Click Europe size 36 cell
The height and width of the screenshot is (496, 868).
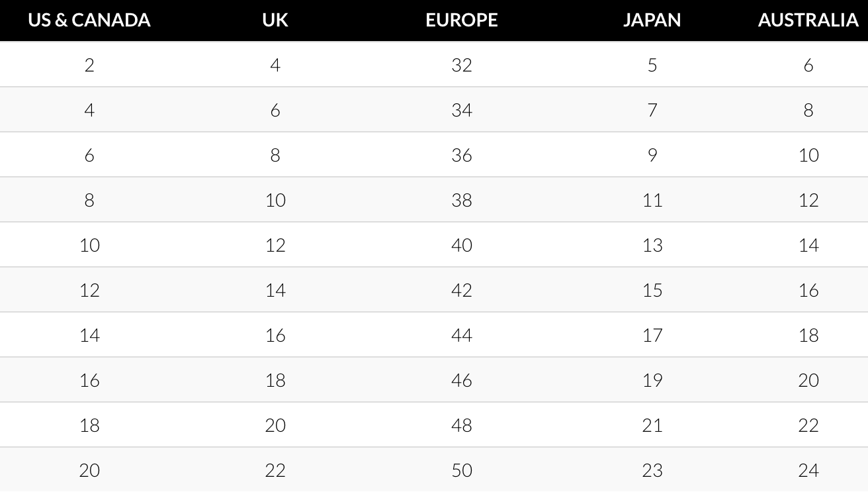click(x=462, y=155)
